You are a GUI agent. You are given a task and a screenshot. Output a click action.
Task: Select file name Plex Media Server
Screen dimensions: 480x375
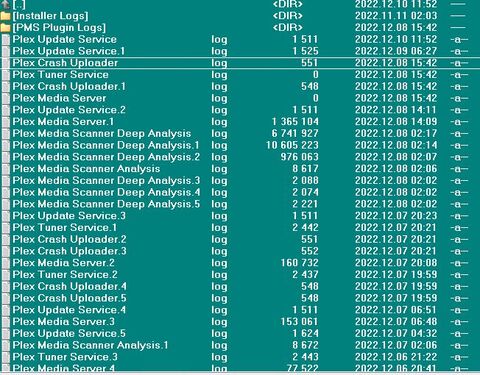(59, 98)
